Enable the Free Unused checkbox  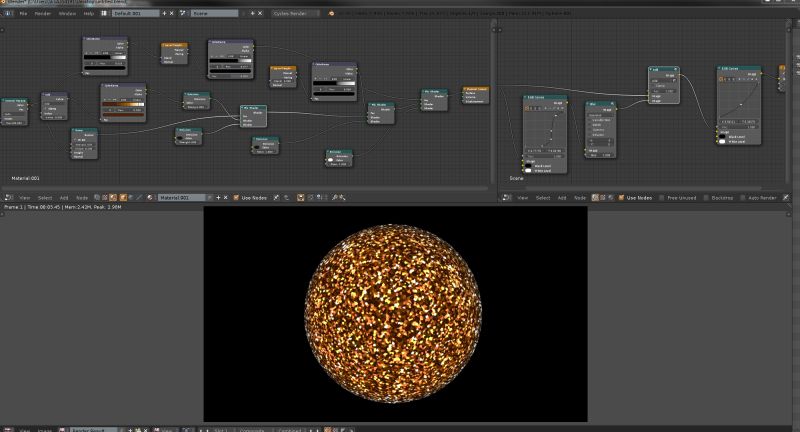(x=662, y=197)
